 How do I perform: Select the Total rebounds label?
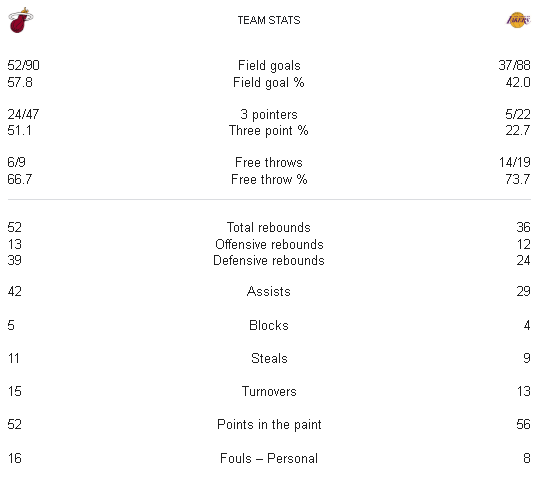click(269, 227)
